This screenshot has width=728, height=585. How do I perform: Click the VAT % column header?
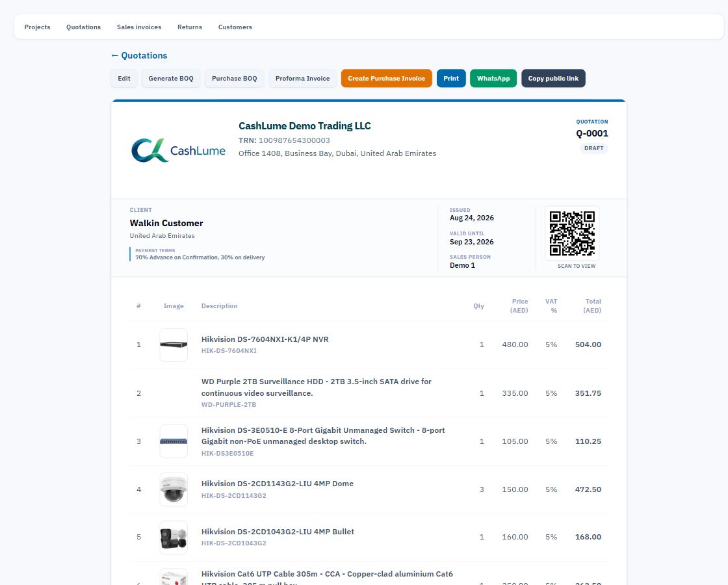tap(551, 306)
